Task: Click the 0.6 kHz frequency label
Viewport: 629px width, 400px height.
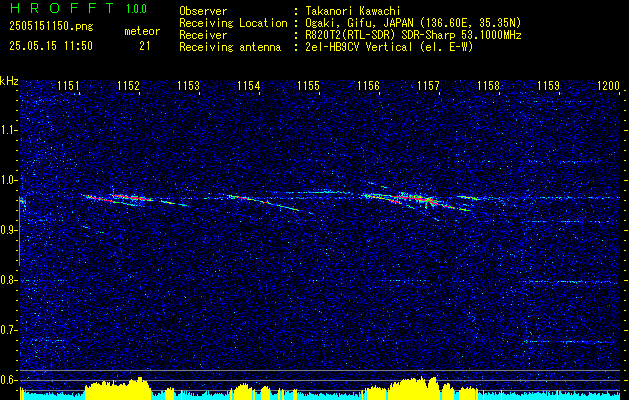Action: (x=9, y=380)
